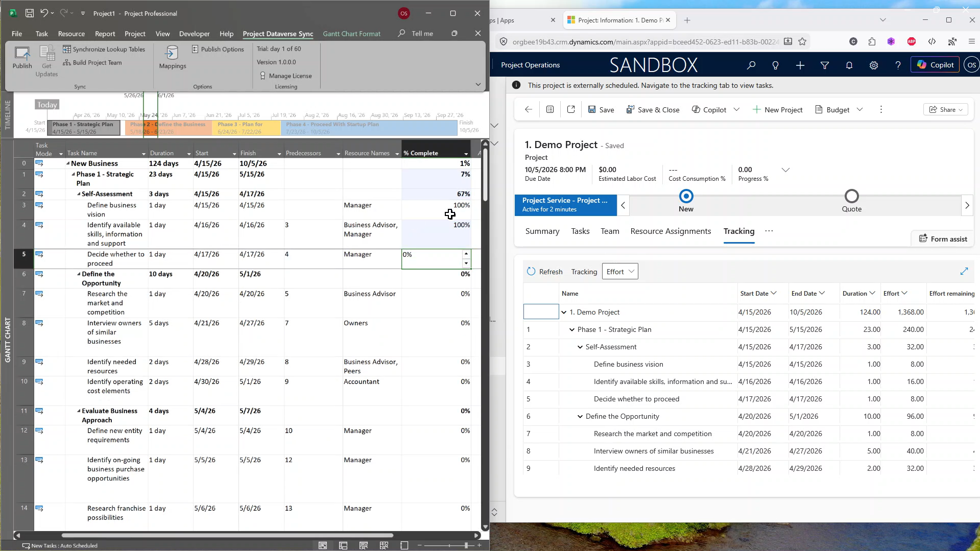This screenshot has height=551, width=980.
Task: Open lightbulb assistant icon in Dynamics header
Action: pyautogui.click(x=775, y=65)
